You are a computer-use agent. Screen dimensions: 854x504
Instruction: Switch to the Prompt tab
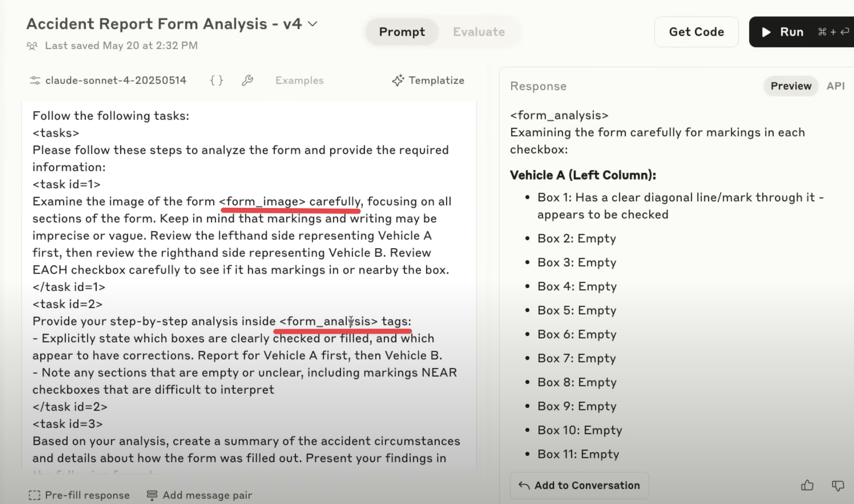(402, 32)
